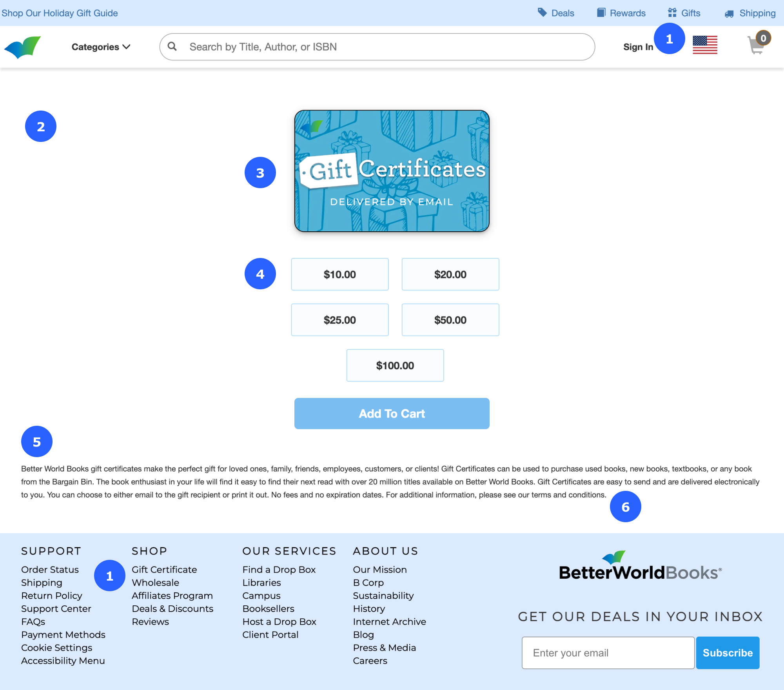The image size is (784, 690).
Task: Choose the $100.00 gift amount
Action: [395, 365]
